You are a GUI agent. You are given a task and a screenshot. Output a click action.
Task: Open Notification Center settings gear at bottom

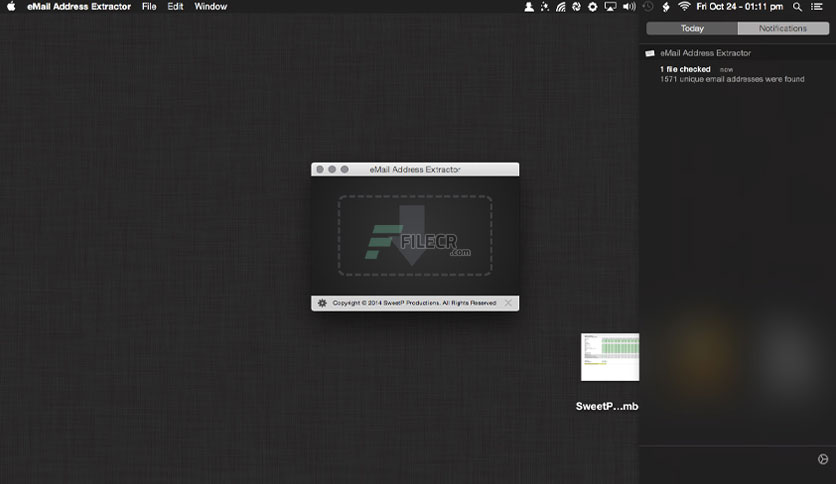pos(823,459)
